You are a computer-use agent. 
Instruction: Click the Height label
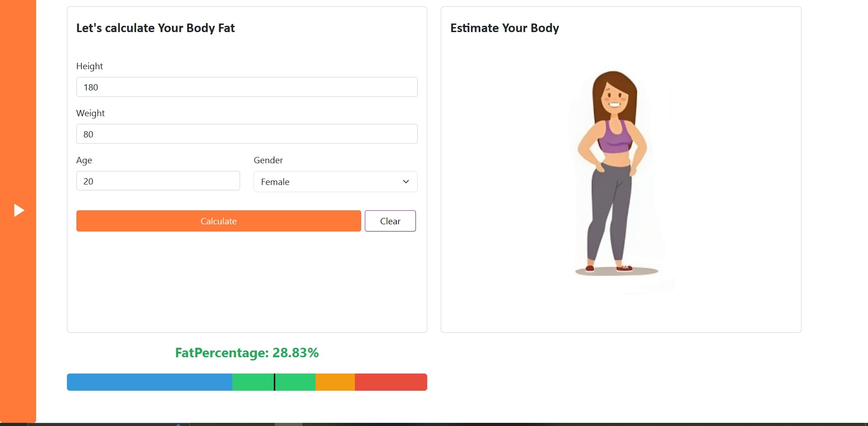[x=90, y=66]
